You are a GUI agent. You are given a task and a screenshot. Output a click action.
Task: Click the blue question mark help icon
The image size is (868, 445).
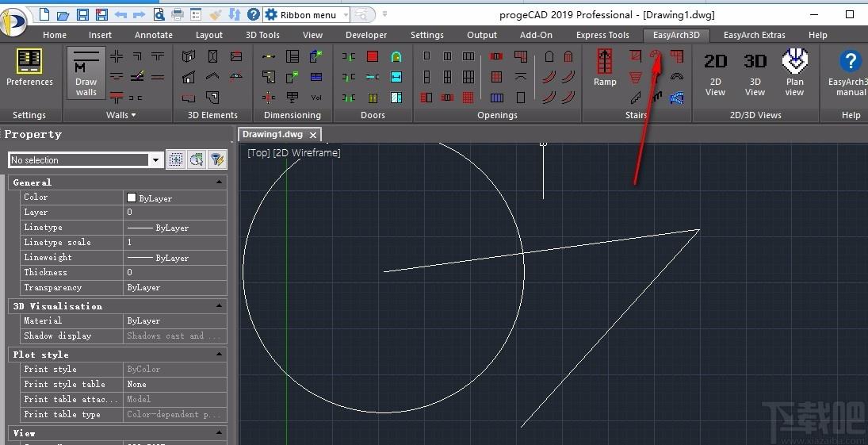pyautogui.click(x=253, y=14)
